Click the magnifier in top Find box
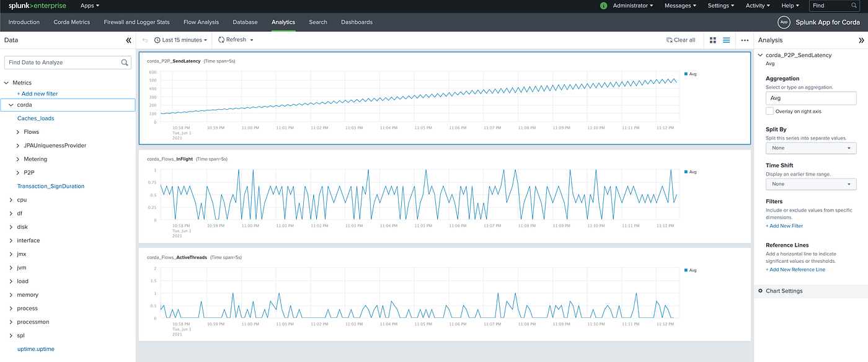 point(855,6)
